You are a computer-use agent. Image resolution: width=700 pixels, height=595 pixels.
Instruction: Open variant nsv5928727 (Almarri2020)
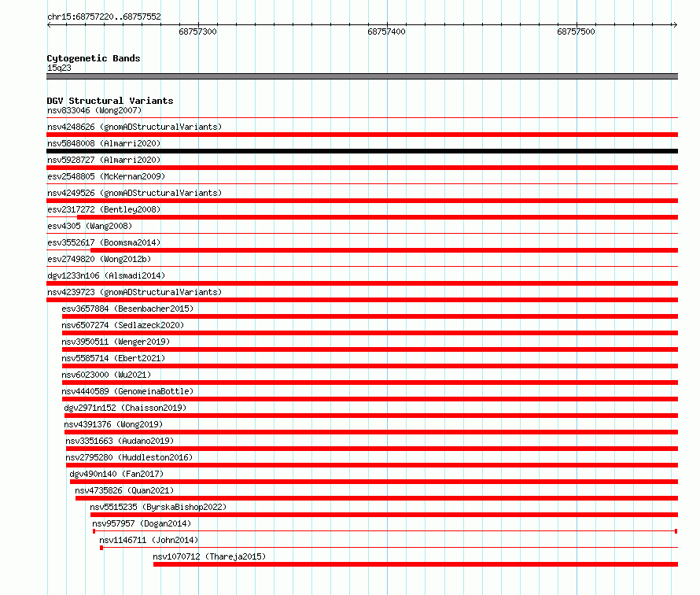104,160
